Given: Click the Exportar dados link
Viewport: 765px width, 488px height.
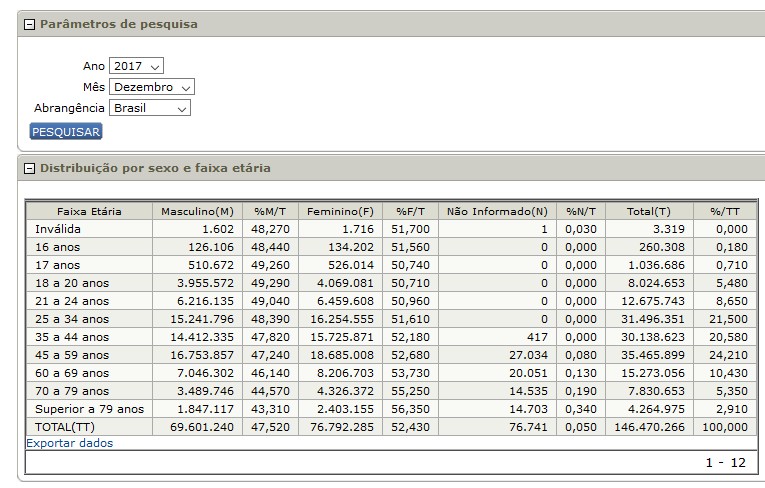Looking at the screenshot, I should click(70, 443).
